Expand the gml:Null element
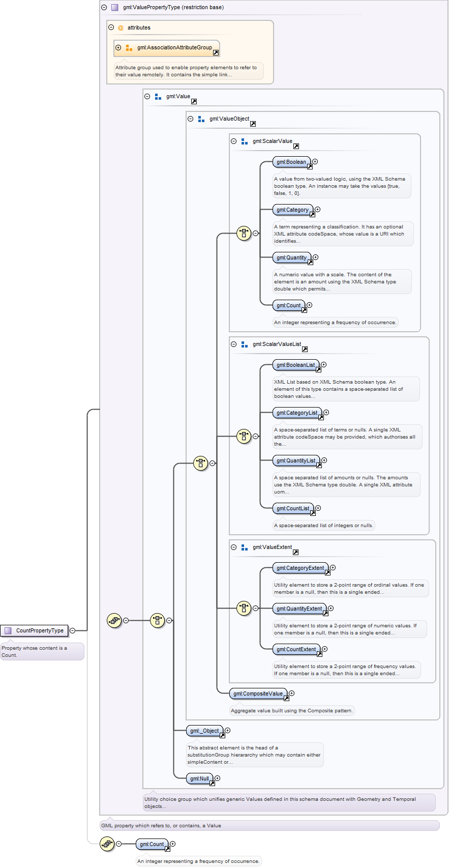This screenshot has width=449, height=868. (218, 778)
